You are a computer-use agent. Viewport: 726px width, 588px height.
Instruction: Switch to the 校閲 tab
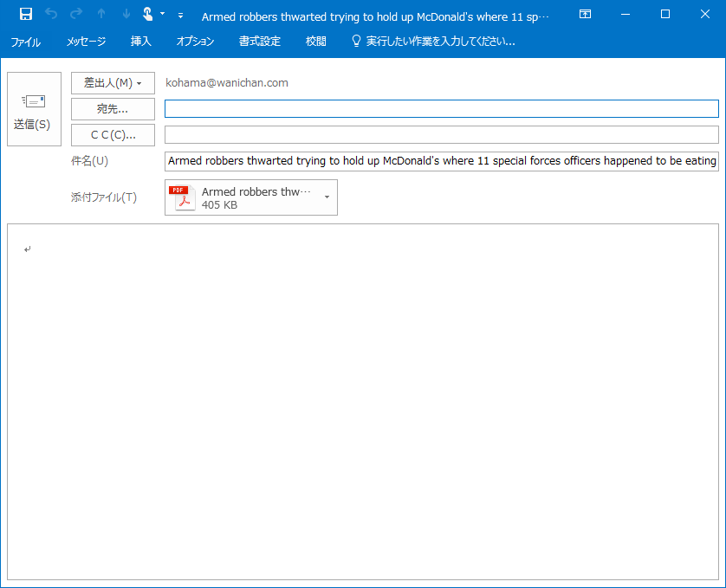tap(315, 42)
